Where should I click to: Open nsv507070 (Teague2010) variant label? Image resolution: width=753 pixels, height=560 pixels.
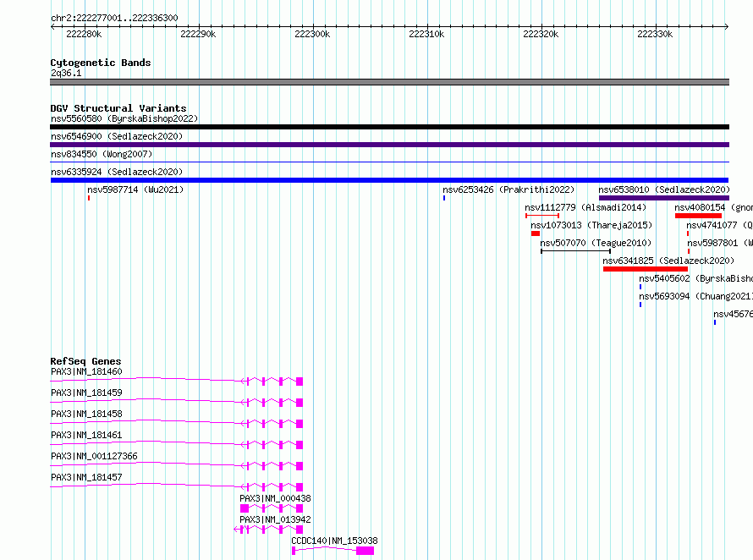pos(596,243)
